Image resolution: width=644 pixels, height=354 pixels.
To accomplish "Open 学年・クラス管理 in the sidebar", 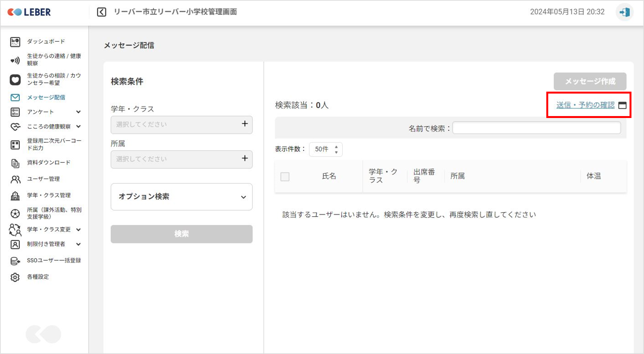I will coord(49,195).
